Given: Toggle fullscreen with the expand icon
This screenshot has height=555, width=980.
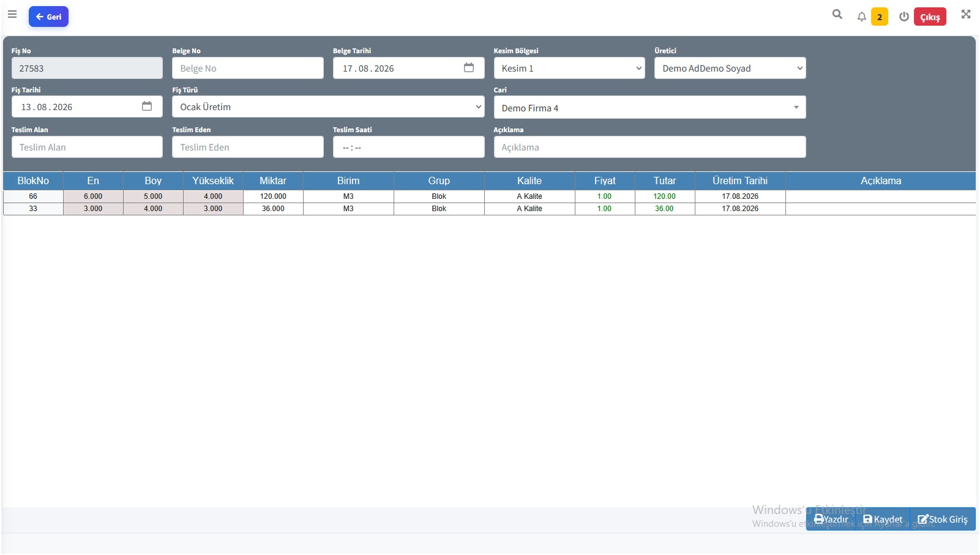Looking at the screenshot, I should click(x=966, y=14).
